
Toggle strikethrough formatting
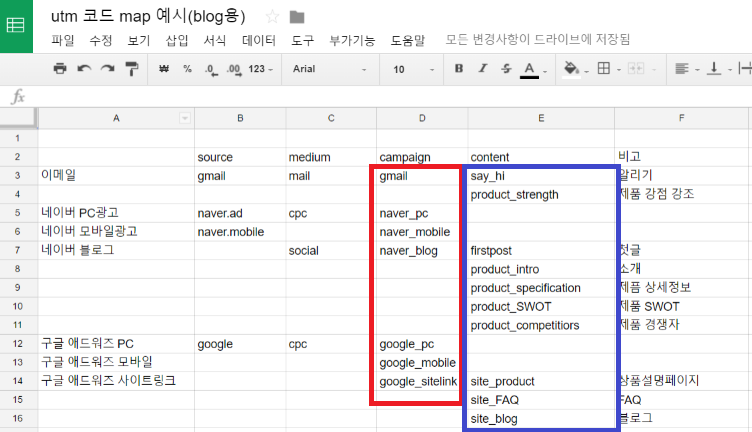point(506,69)
